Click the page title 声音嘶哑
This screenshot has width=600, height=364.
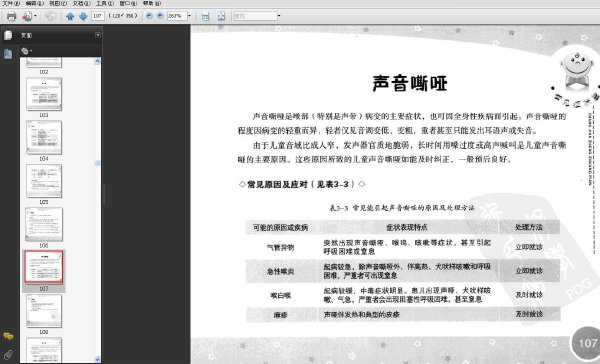click(x=410, y=83)
